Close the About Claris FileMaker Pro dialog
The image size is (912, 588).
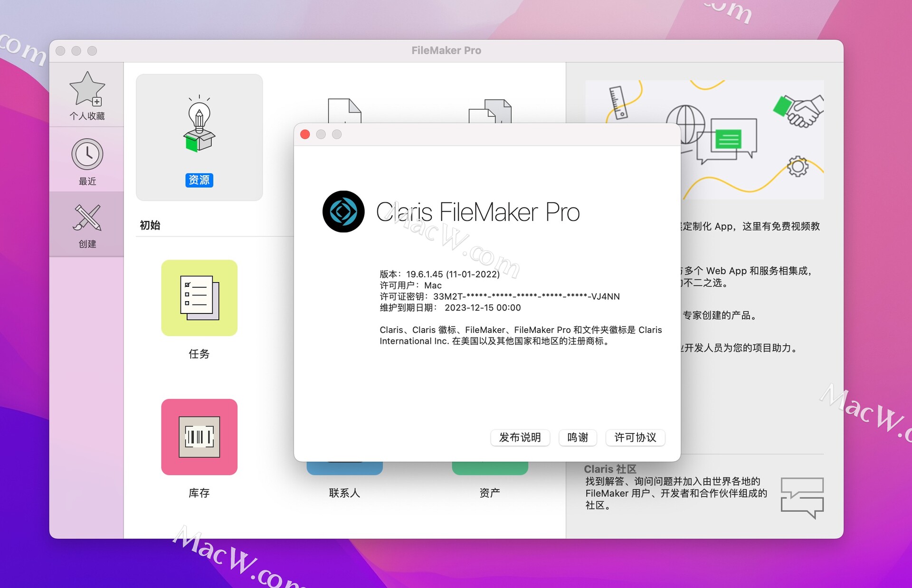304,134
